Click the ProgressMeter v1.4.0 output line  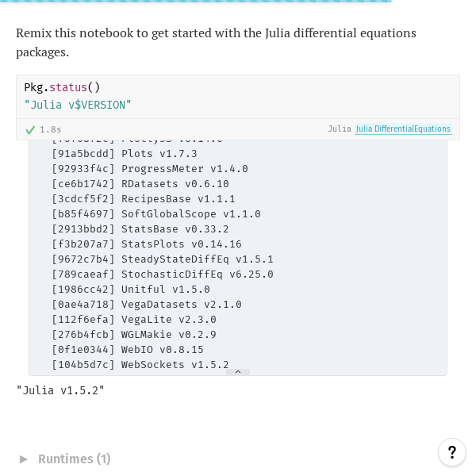click(x=150, y=169)
